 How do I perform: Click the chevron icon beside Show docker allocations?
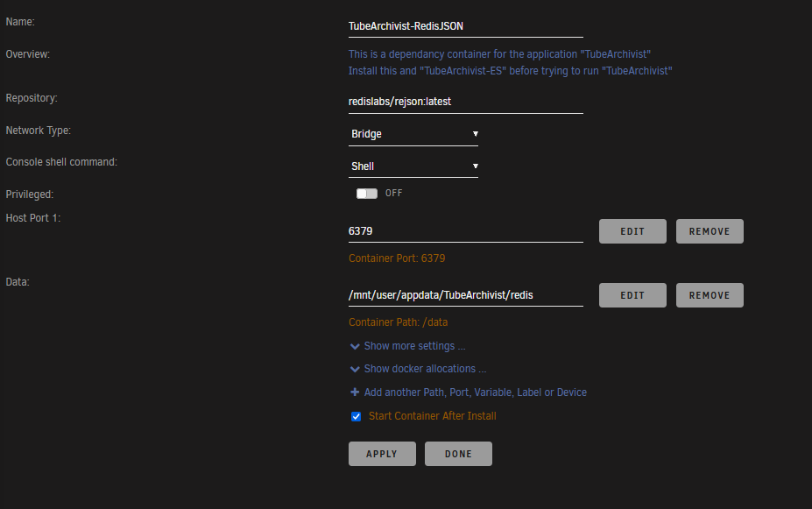355,369
